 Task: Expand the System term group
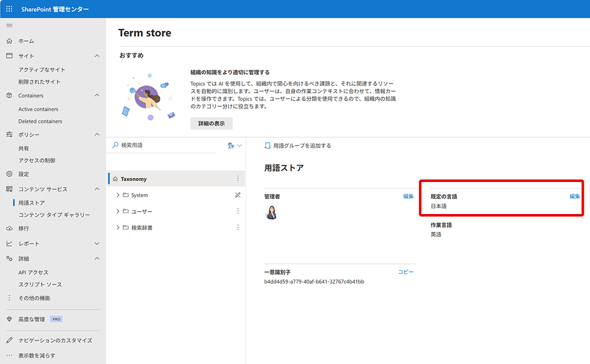(x=118, y=195)
